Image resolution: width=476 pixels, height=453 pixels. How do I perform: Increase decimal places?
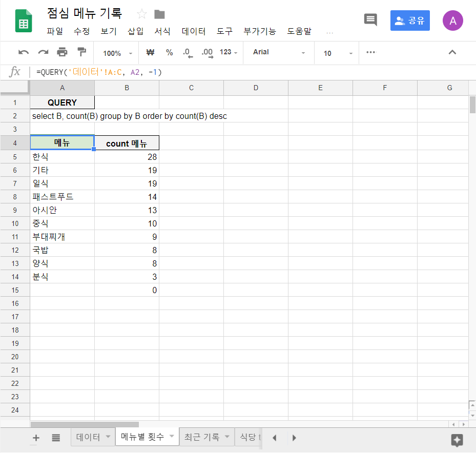(x=206, y=52)
